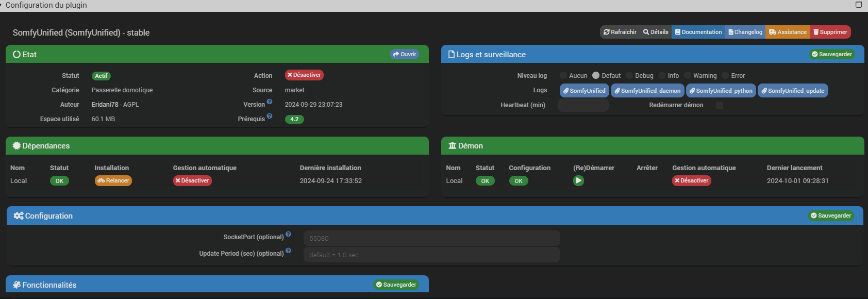Image resolution: width=868 pixels, height=299 pixels.
Task: Click Update Period help question icon
Action: [x=288, y=251]
